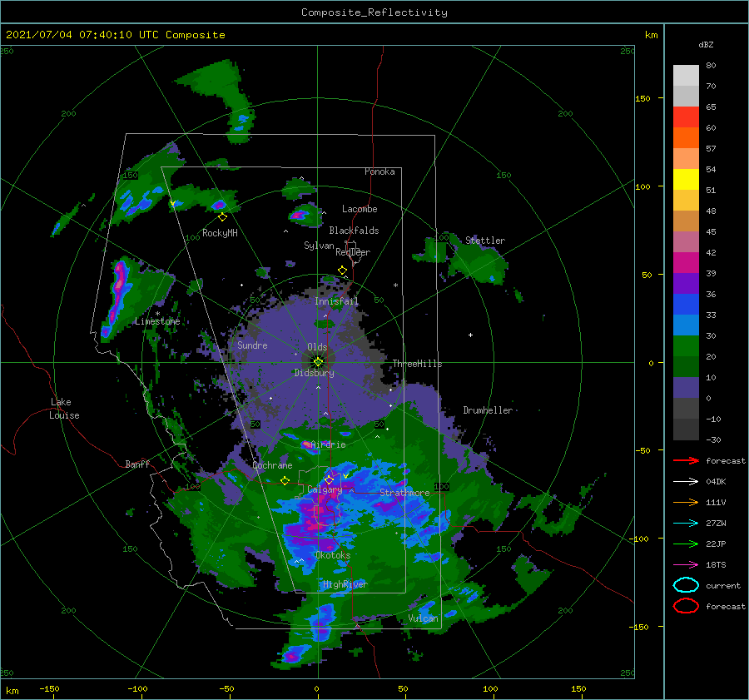Click the Airdrie city label
The width and height of the screenshot is (749, 700).
(x=328, y=444)
